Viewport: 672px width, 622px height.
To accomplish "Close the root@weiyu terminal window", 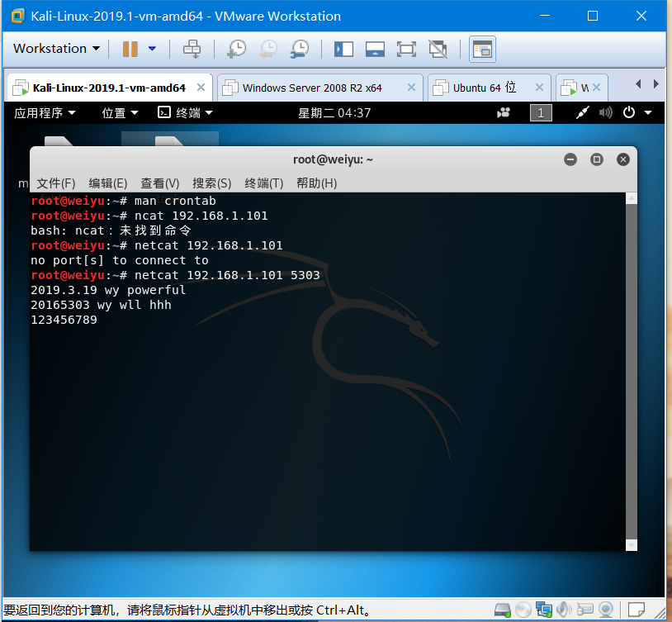I will [x=623, y=159].
